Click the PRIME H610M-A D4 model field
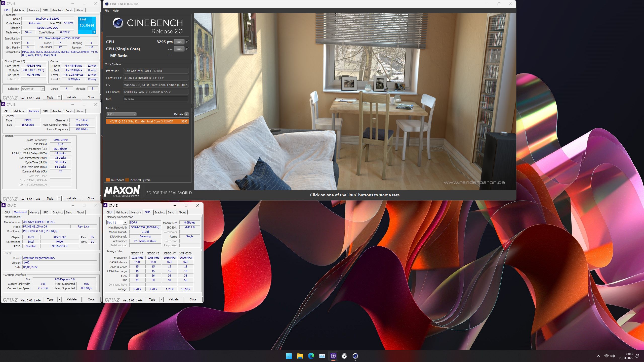This screenshot has width=644, height=362. coord(46,227)
